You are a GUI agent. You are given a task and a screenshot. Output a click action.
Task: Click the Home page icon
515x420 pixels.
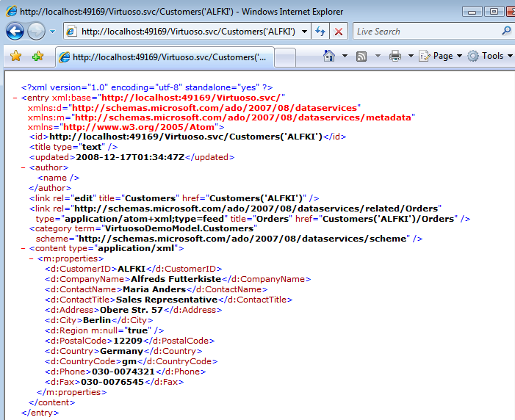(x=329, y=57)
